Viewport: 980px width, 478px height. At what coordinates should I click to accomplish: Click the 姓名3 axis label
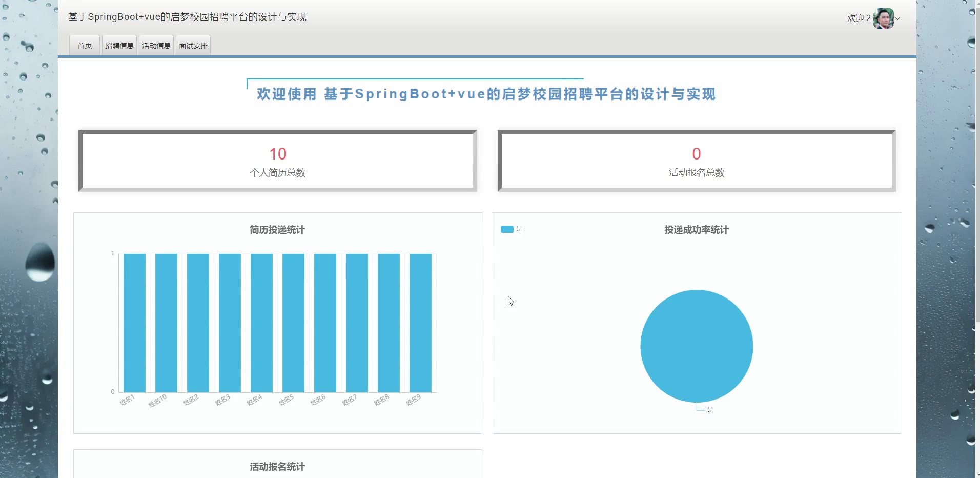pos(223,400)
